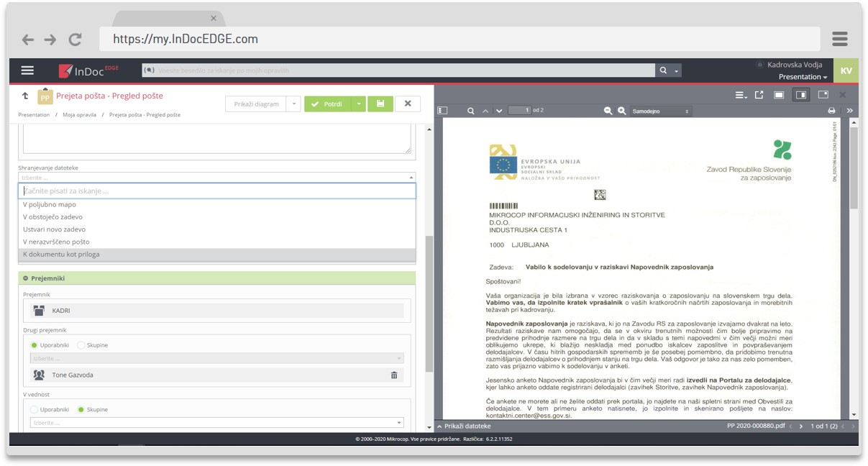Click the browser back arrow

(x=28, y=40)
